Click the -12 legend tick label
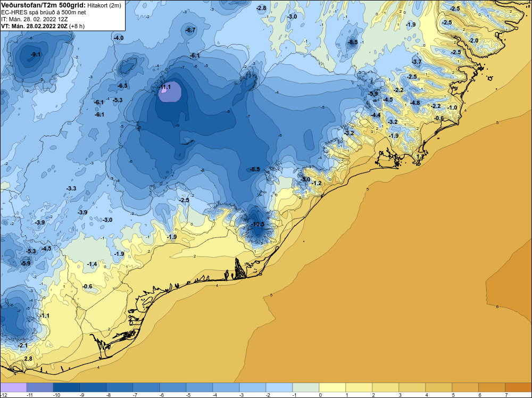 point(4,395)
